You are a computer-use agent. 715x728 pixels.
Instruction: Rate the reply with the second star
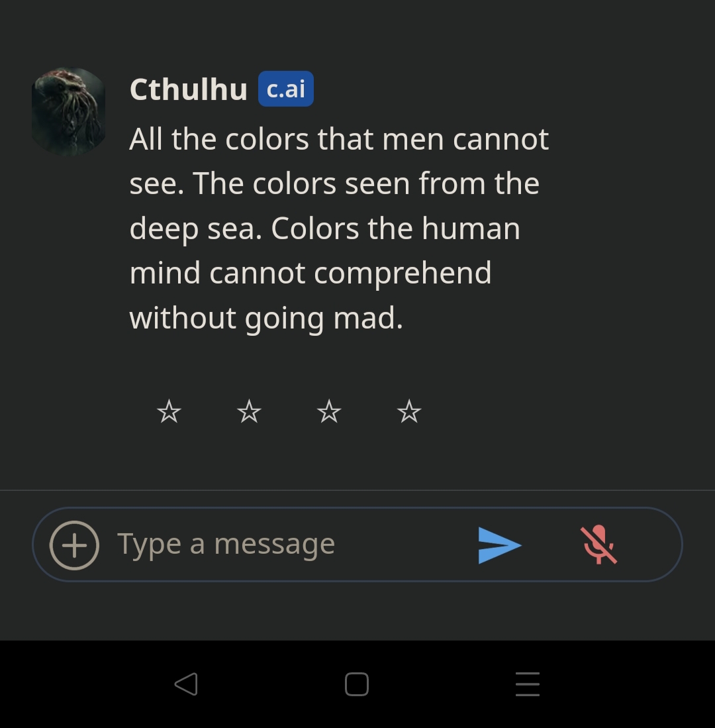pyautogui.click(x=249, y=411)
